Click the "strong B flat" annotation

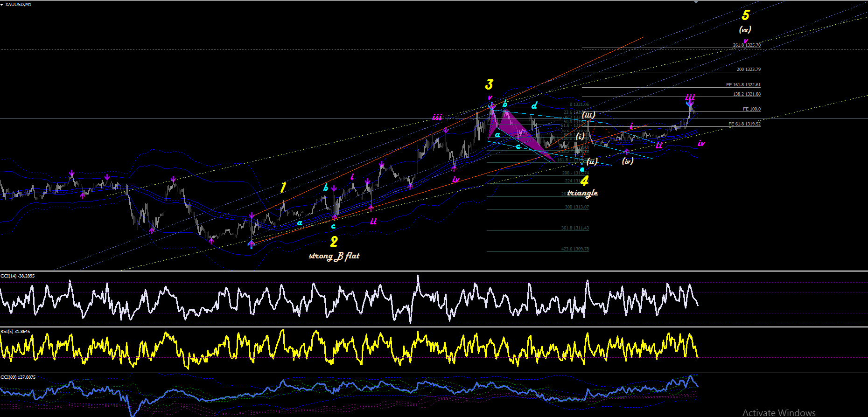[x=334, y=256]
